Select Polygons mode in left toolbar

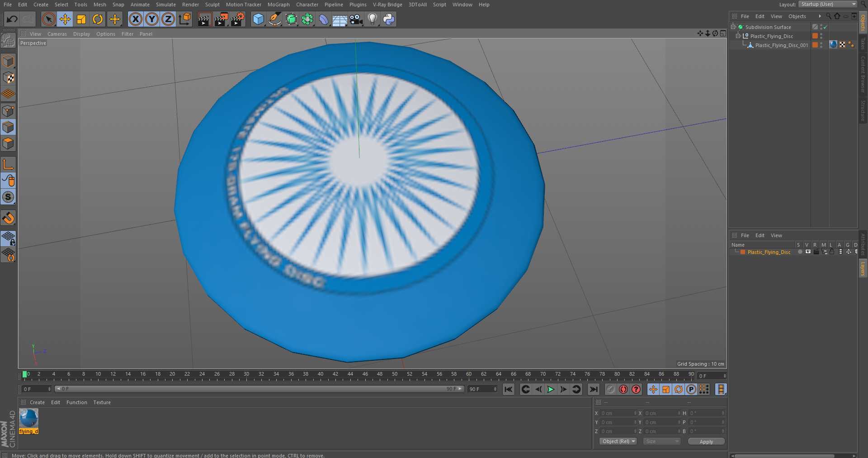tap(8, 144)
